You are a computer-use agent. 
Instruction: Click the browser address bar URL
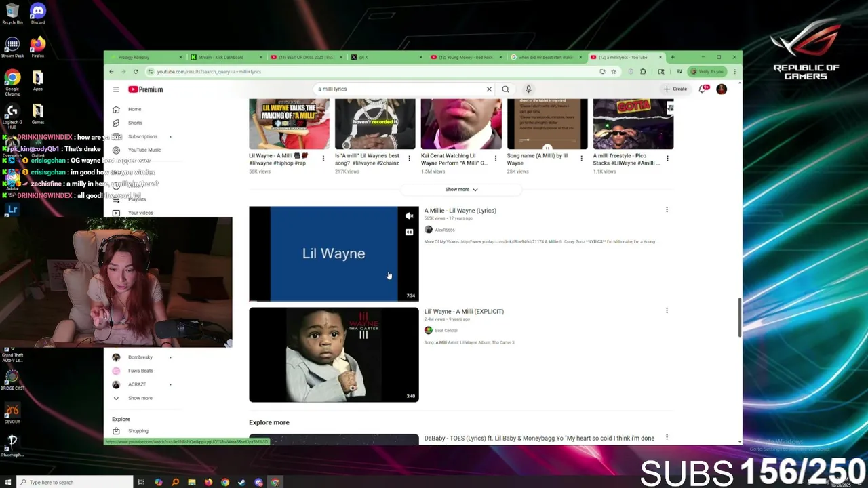209,72
